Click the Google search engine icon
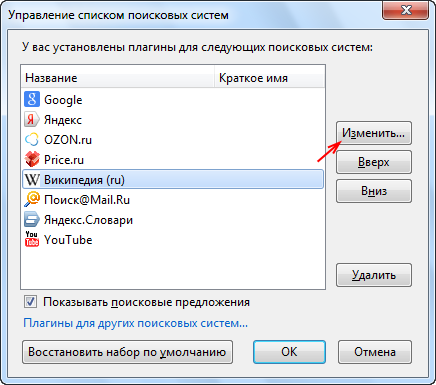The width and height of the screenshot is (436, 385). click(32, 100)
